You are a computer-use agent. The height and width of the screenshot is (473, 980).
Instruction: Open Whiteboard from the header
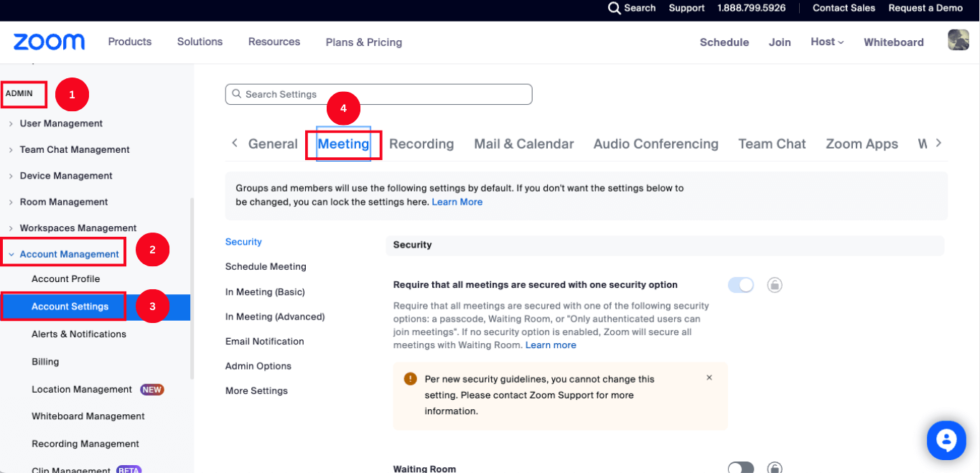894,42
